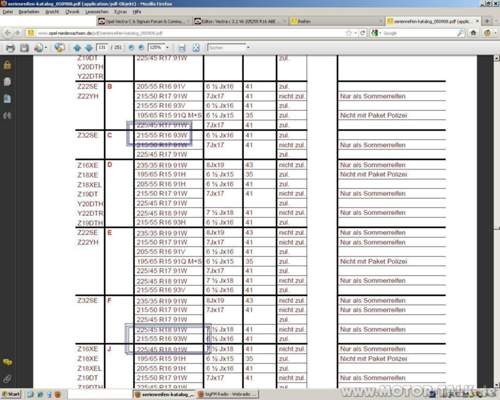Open the Bearbeiten menu
500x400 pixels.
pos(29,12)
